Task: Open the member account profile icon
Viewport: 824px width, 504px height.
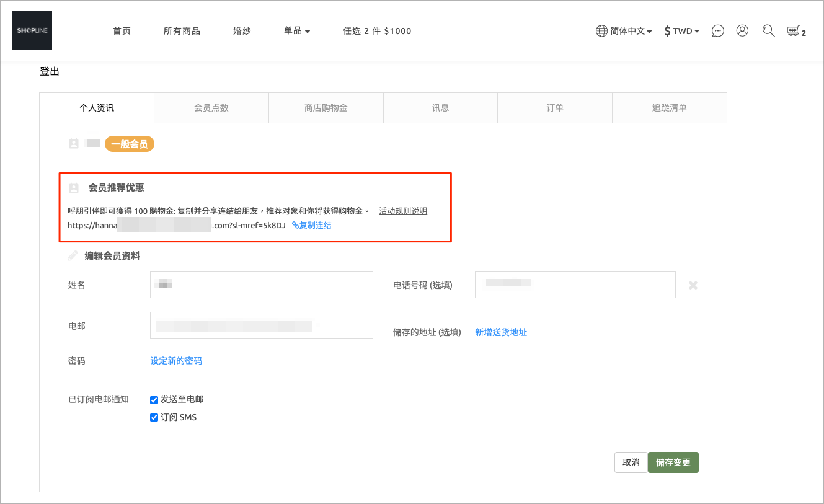Action: [742, 30]
